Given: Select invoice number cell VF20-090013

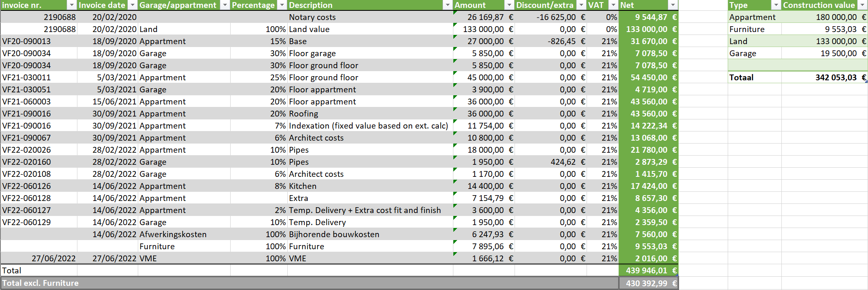Looking at the screenshot, I should [x=39, y=41].
